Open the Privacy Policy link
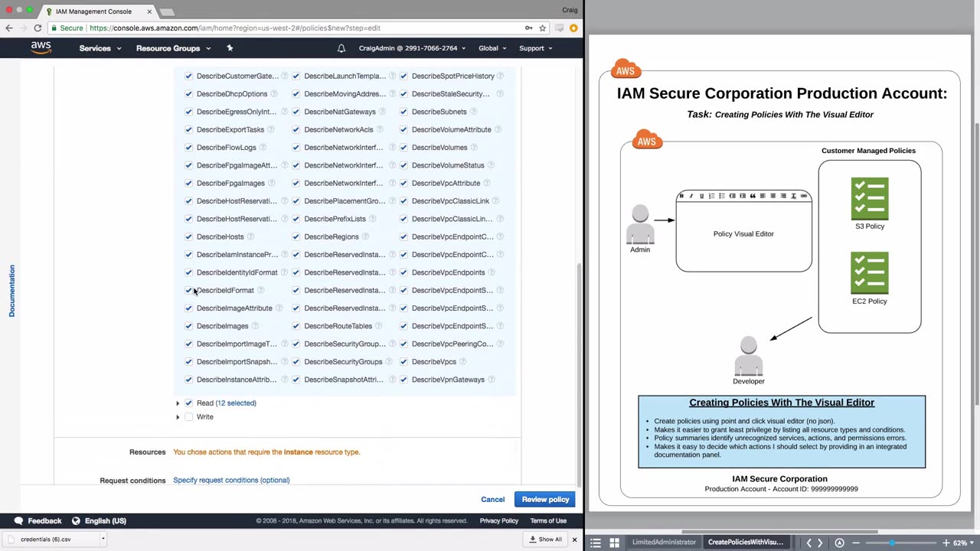 point(499,521)
